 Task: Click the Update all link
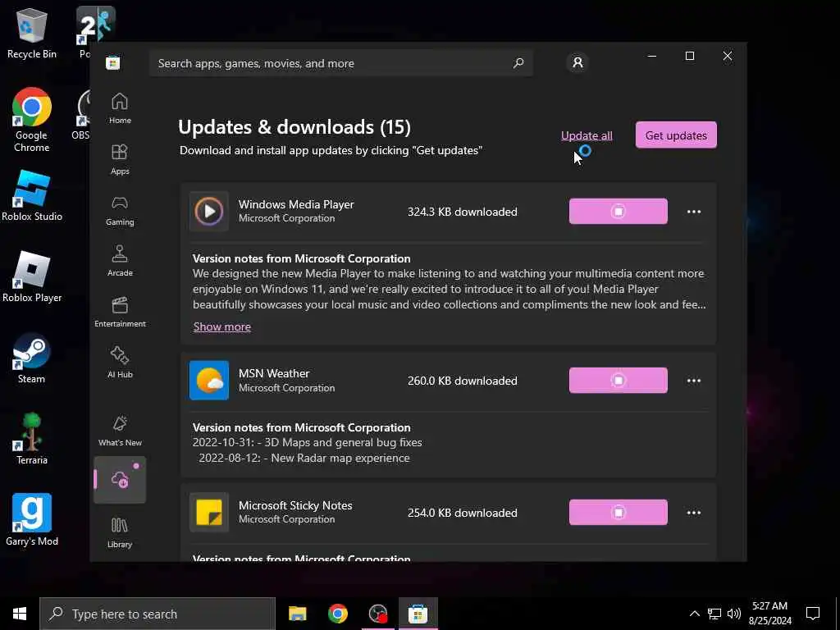(587, 135)
